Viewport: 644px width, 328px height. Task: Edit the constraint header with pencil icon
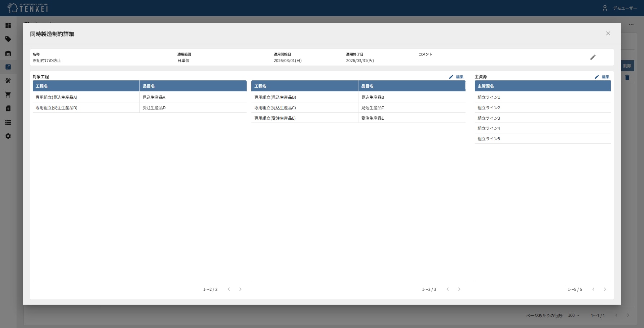(593, 57)
